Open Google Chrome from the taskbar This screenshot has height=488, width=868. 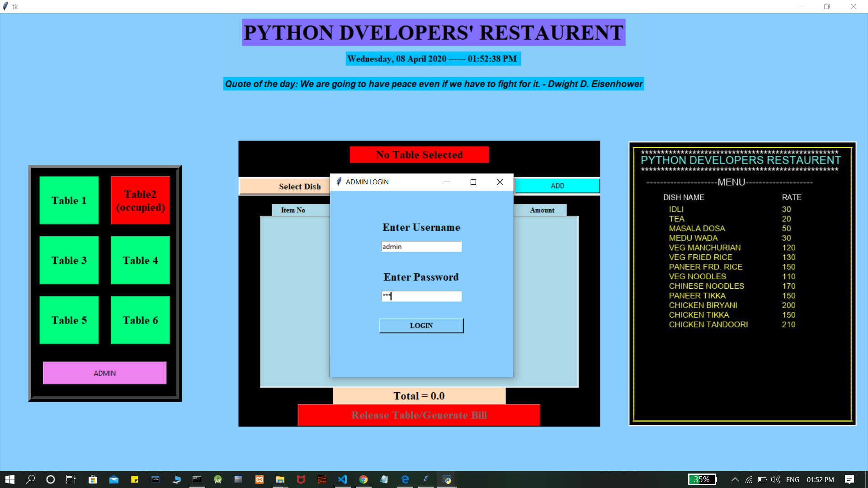pos(364,479)
